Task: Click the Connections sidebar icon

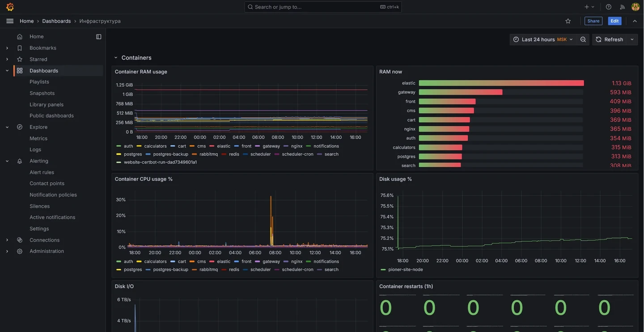Action: [20, 240]
